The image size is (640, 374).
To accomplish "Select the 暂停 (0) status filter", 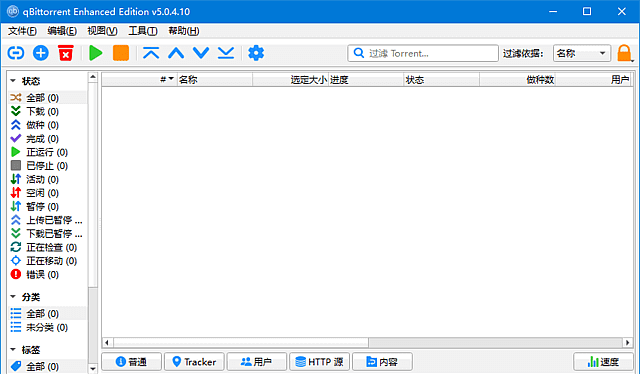I will coord(47,207).
